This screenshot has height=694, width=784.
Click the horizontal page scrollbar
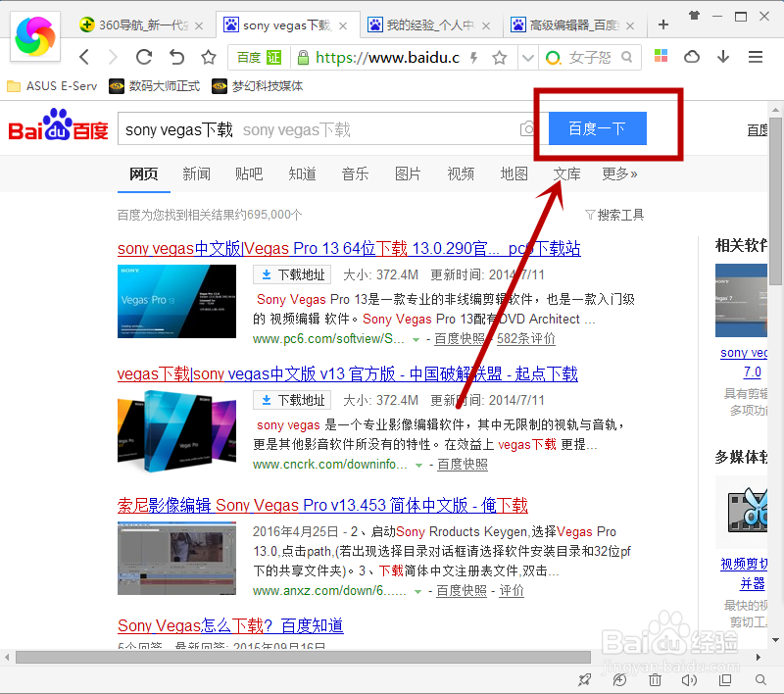(x=303, y=657)
